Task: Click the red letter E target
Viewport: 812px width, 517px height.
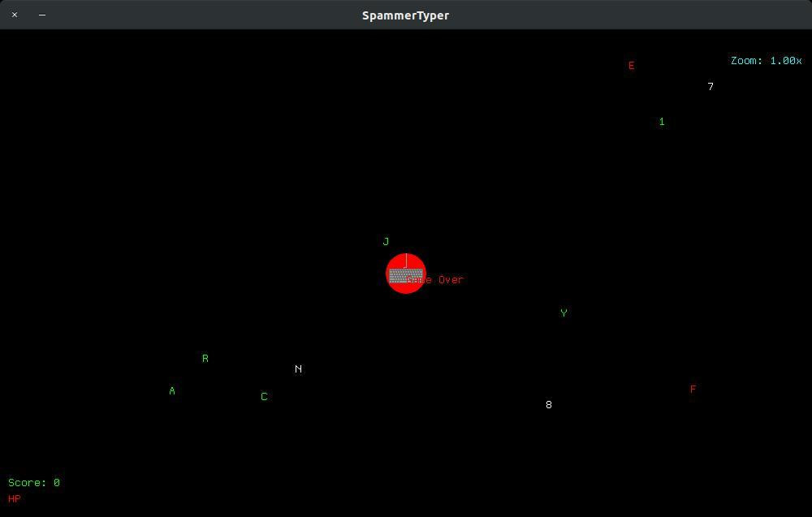Action: click(x=631, y=66)
